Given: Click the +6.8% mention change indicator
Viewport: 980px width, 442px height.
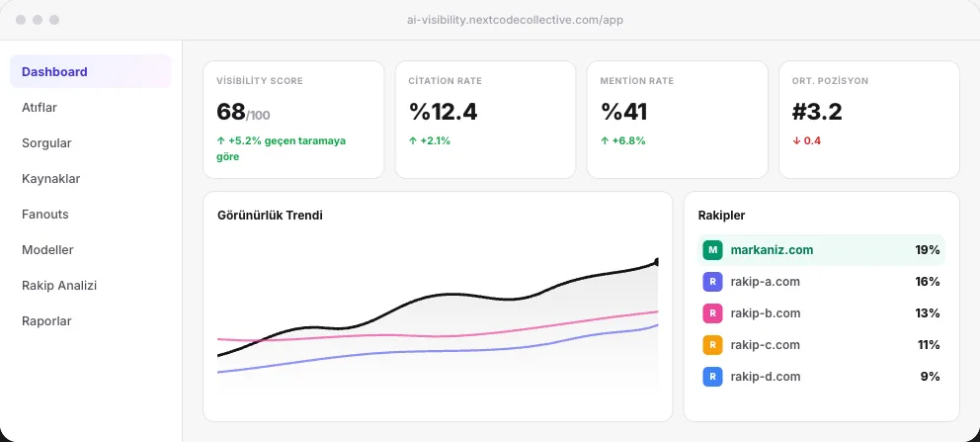Looking at the screenshot, I should tap(623, 141).
